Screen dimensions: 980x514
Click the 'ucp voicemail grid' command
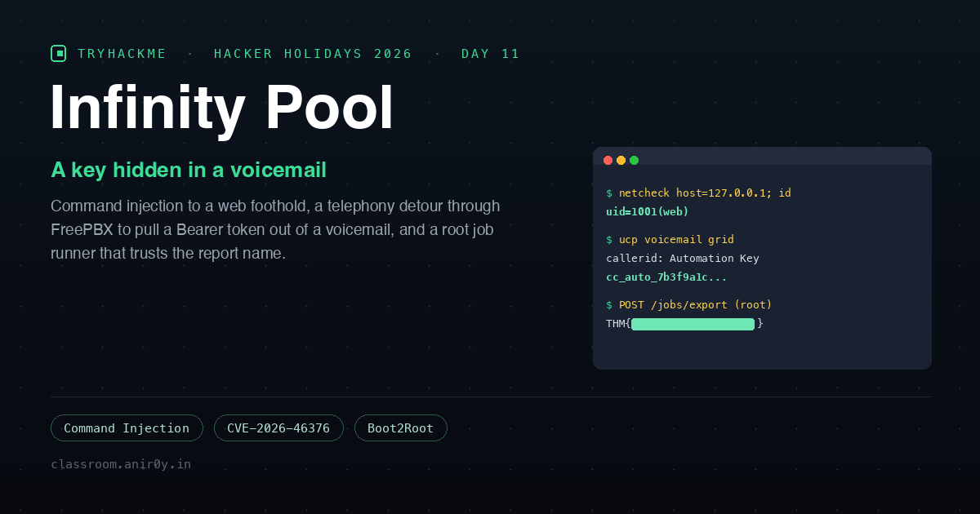click(x=670, y=240)
